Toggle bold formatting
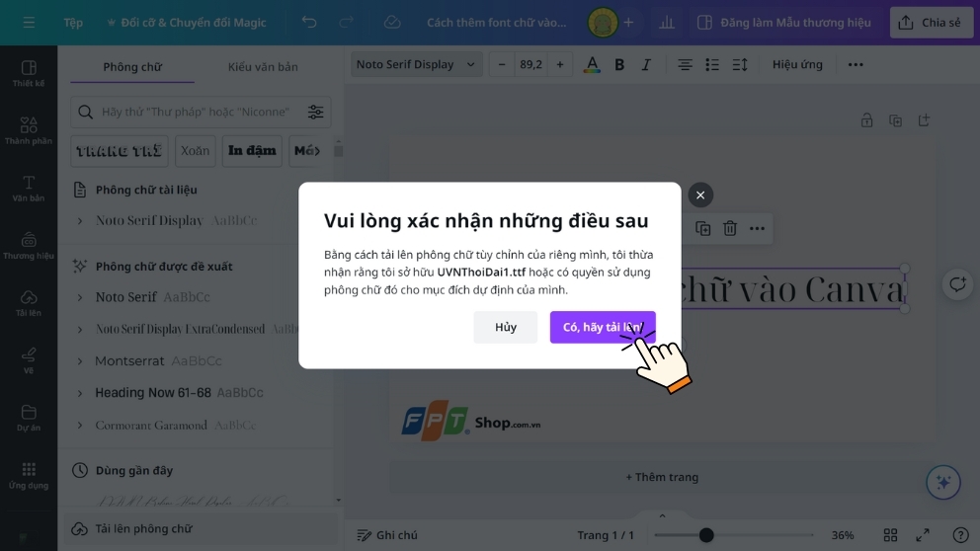980x551 pixels. 619,64
